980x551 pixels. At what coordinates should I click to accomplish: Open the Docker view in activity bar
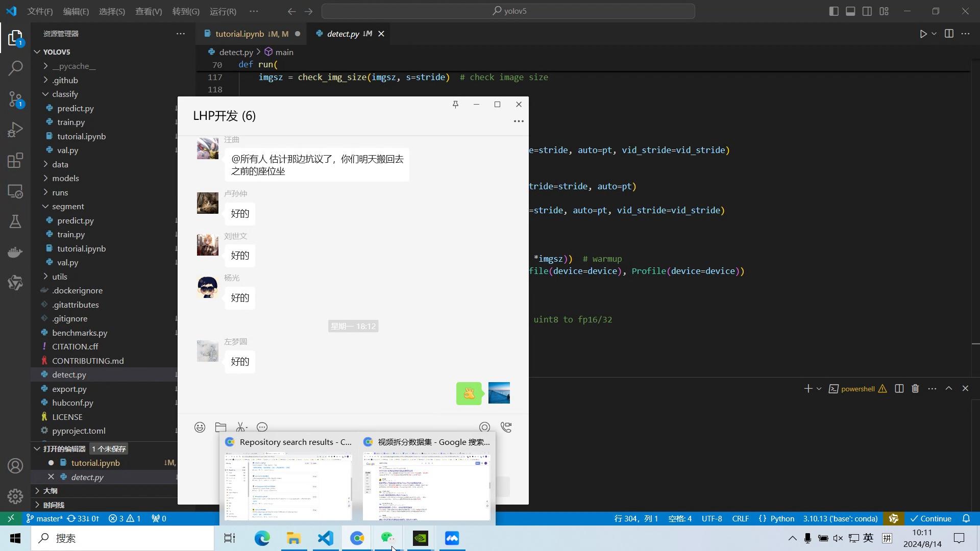click(15, 252)
